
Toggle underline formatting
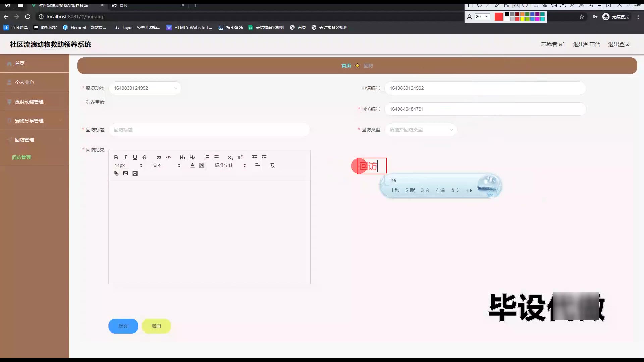tap(135, 157)
